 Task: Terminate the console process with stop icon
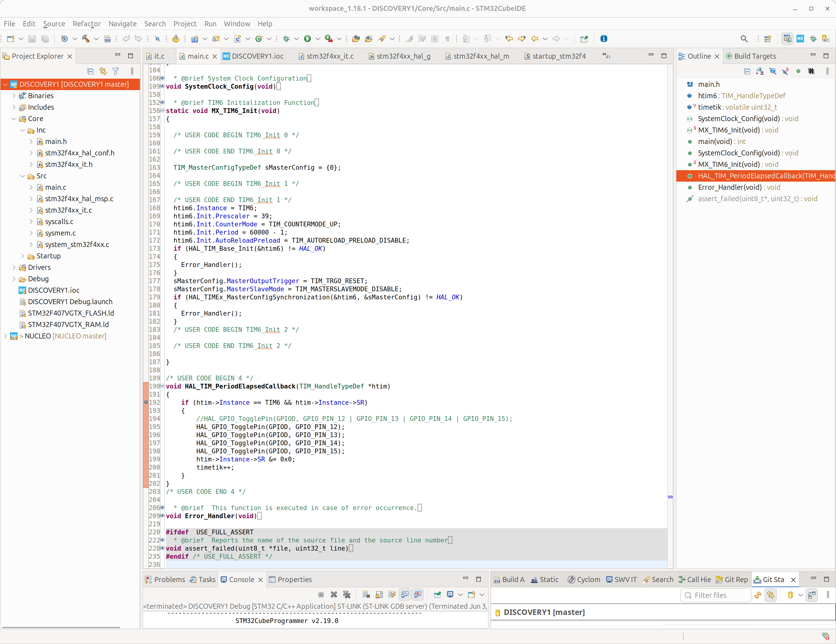tap(321, 595)
